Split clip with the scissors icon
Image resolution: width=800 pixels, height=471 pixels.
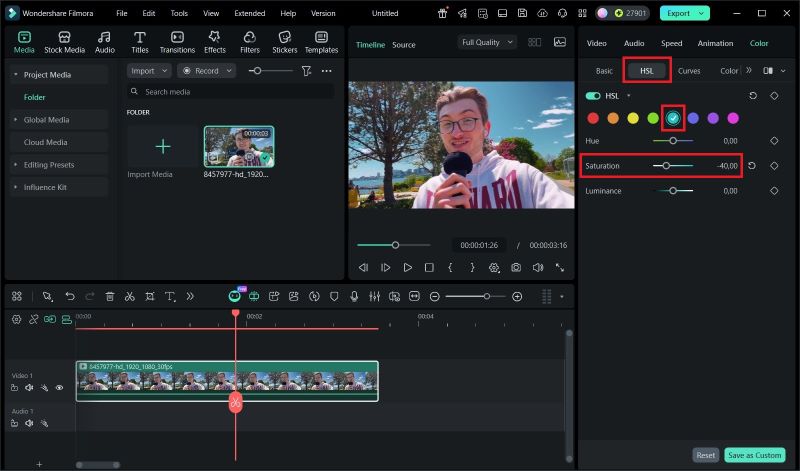pos(130,296)
